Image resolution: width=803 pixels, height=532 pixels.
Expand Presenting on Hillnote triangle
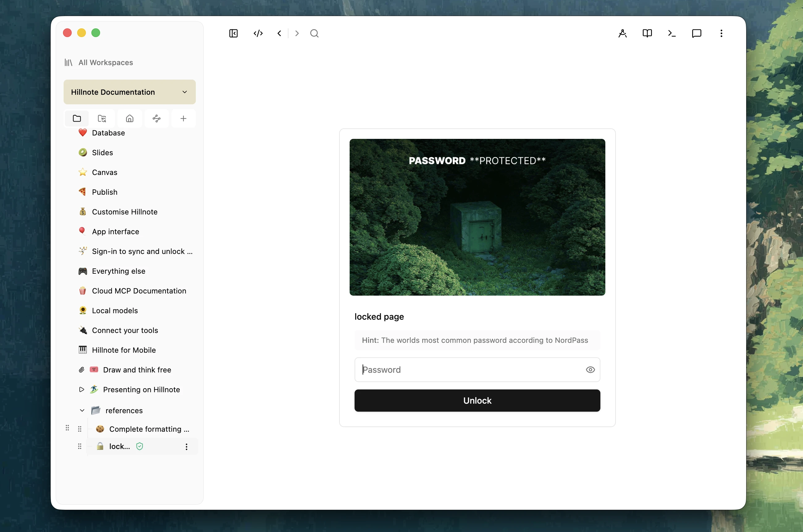click(82, 389)
